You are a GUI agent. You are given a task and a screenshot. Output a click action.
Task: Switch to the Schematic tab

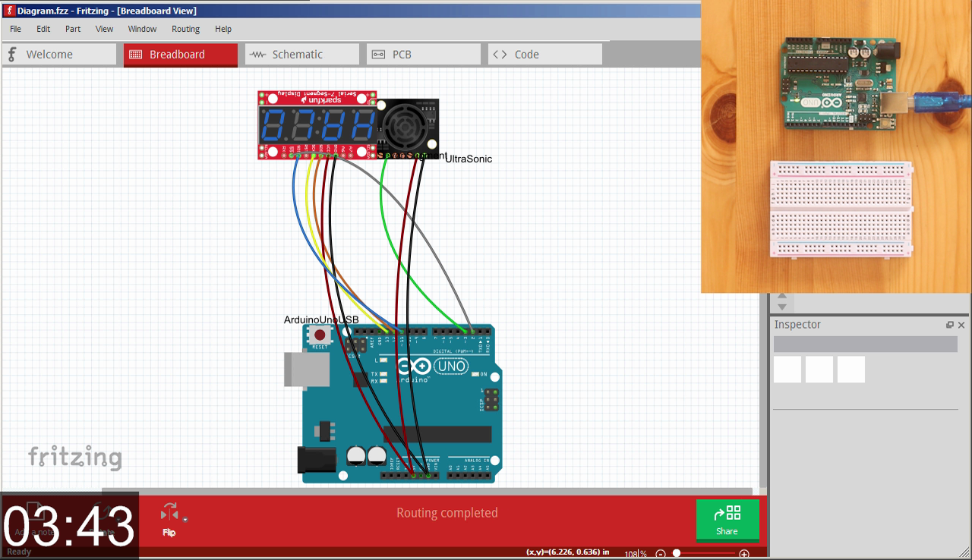point(302,55)
